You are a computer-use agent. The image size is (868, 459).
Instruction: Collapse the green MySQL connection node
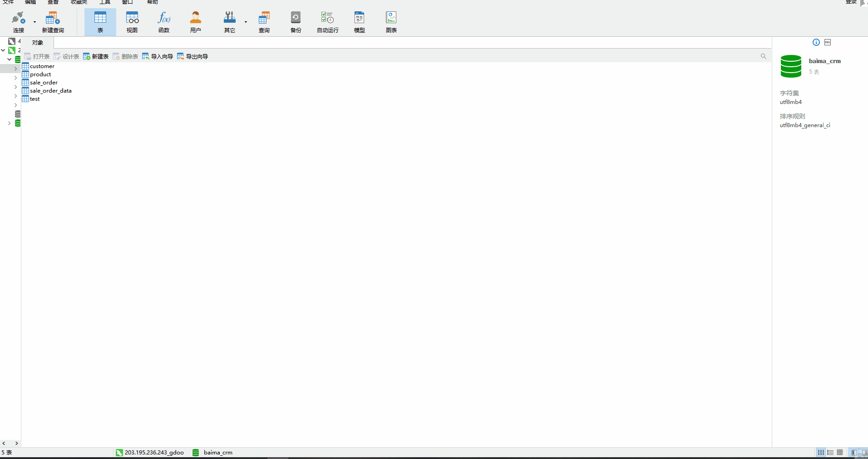(3, 50)
